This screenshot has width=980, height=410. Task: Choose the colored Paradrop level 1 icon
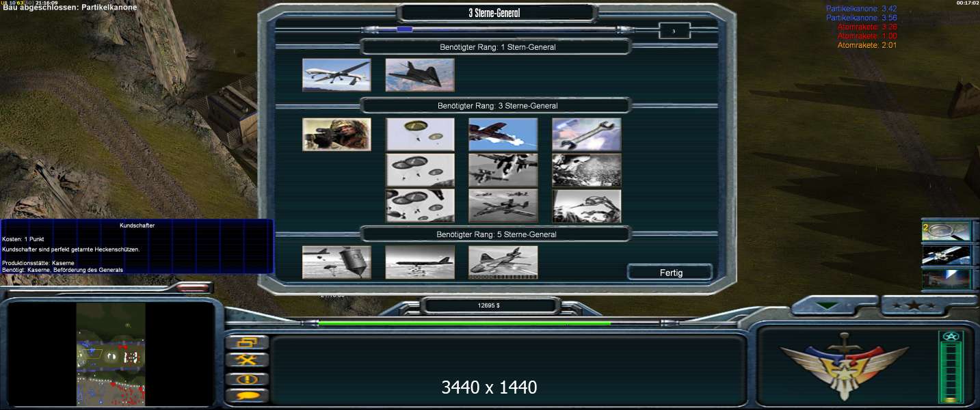click(420, 135)
